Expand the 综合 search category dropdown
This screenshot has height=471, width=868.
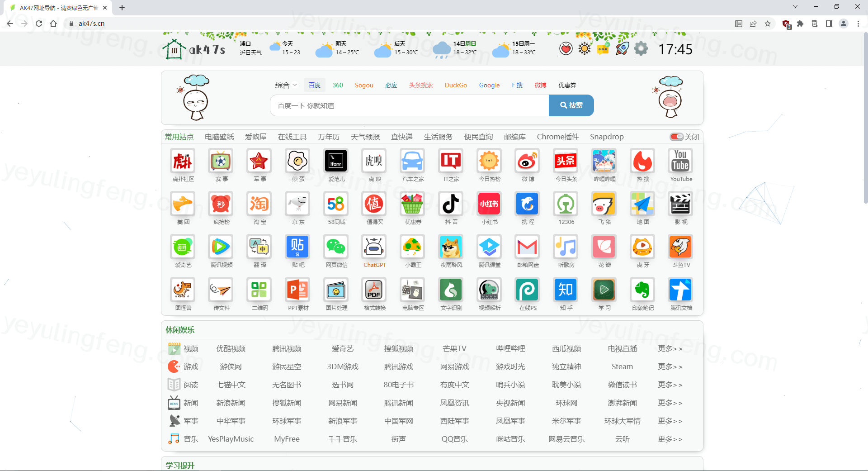tap(286, 85)
